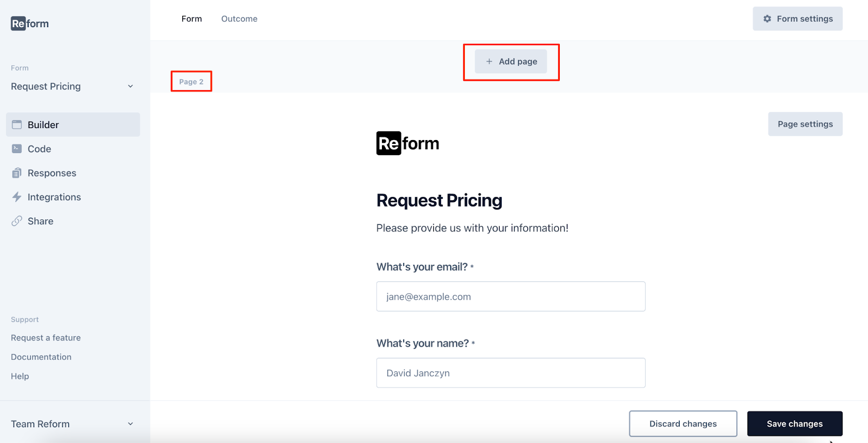Click the Reform logo in sidebar
Image resolution: width=868 pixels, height=443 pixels.
[30, 23]
